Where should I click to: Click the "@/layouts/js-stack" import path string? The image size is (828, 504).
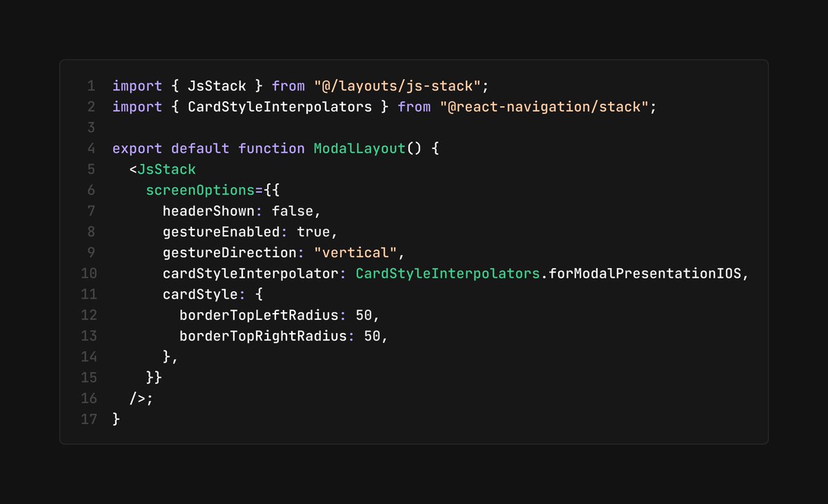397,86
